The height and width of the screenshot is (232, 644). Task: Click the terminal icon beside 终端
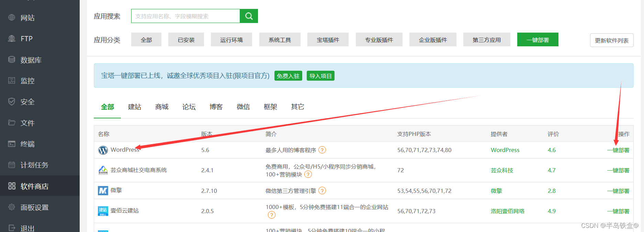12,144
